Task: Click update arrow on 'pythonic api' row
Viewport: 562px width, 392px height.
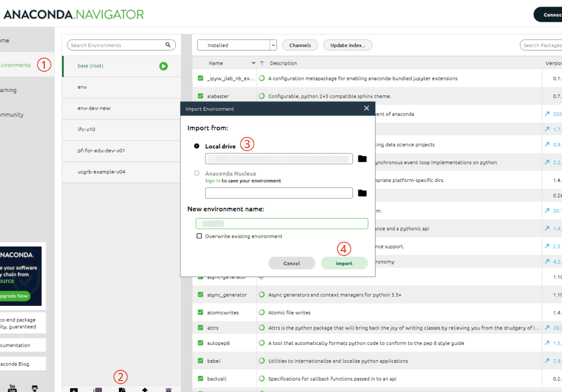Action: pos(547,229)
